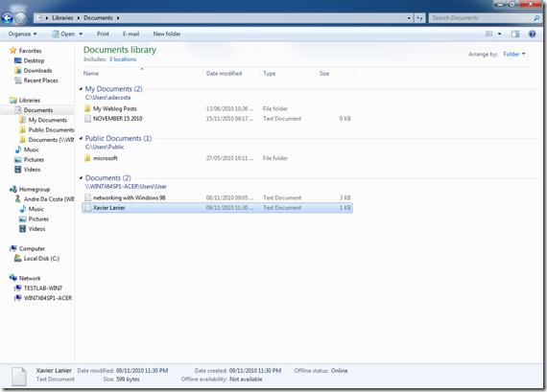Open the Arrange by Folder dropdown

514,54
